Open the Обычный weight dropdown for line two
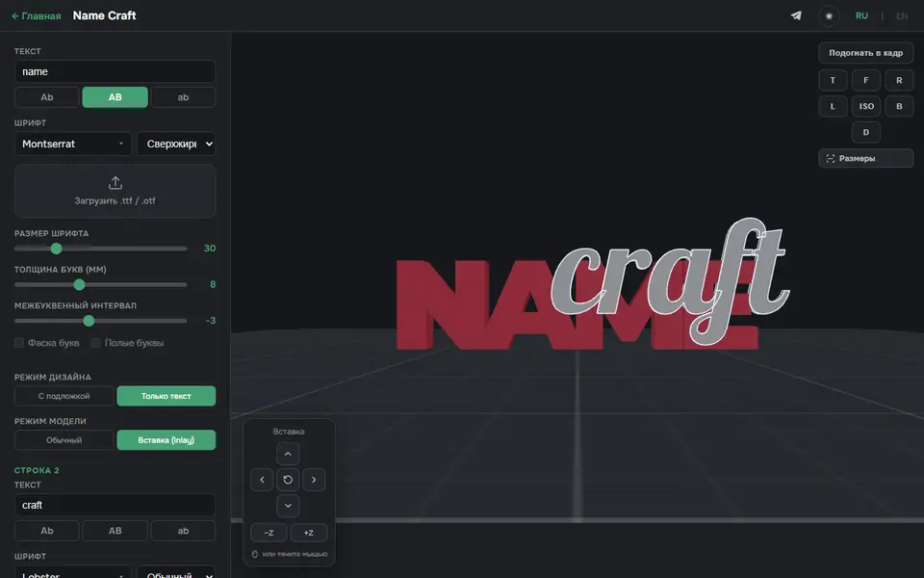924x578 pixels. point(176,573)
